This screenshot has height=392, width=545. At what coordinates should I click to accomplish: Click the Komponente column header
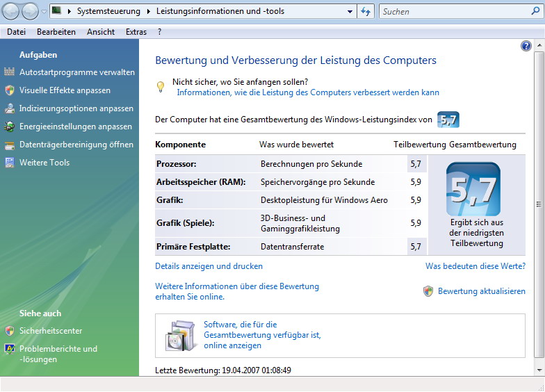pos(181,145)
